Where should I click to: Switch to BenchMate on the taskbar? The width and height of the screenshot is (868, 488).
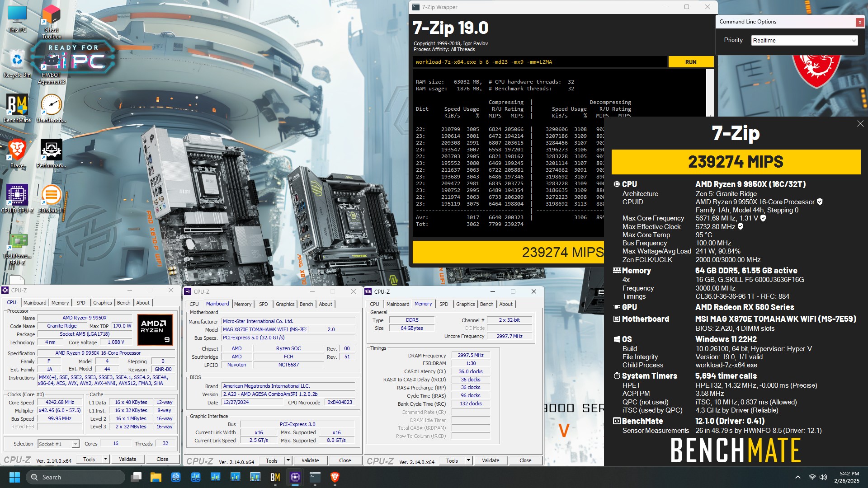pos(275,477)
